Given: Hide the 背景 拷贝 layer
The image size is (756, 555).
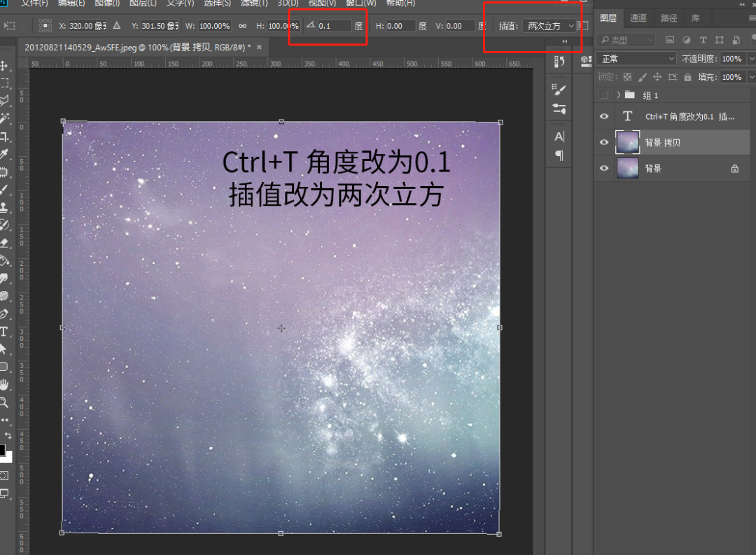Looking at the screenshot, I should (x=605, y=143).
